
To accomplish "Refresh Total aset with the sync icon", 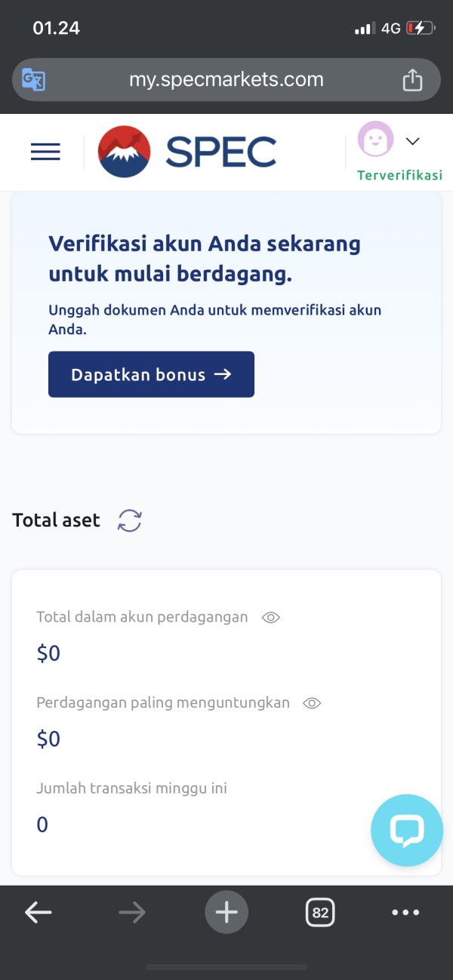I will 130,521.
